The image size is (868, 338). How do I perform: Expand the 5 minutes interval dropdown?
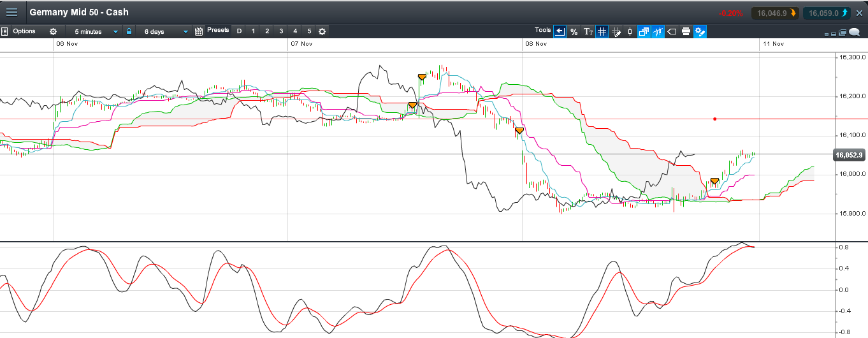point(96,31)
